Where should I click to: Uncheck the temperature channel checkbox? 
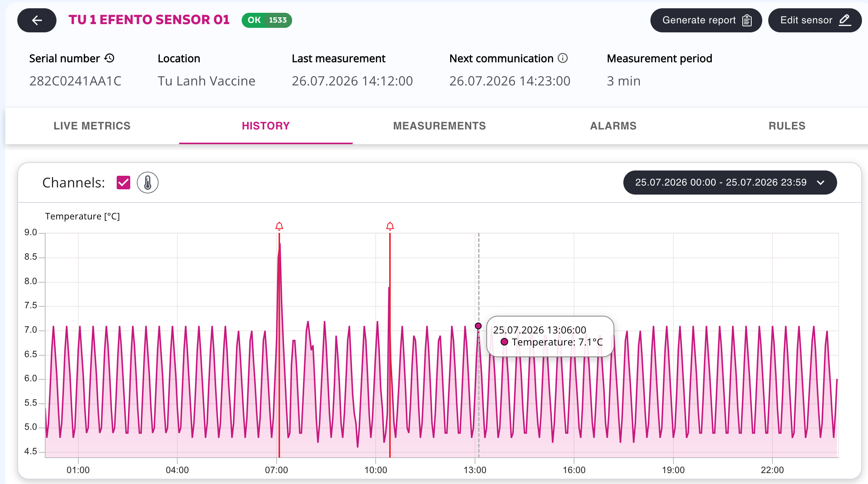(x=123, y=183)
